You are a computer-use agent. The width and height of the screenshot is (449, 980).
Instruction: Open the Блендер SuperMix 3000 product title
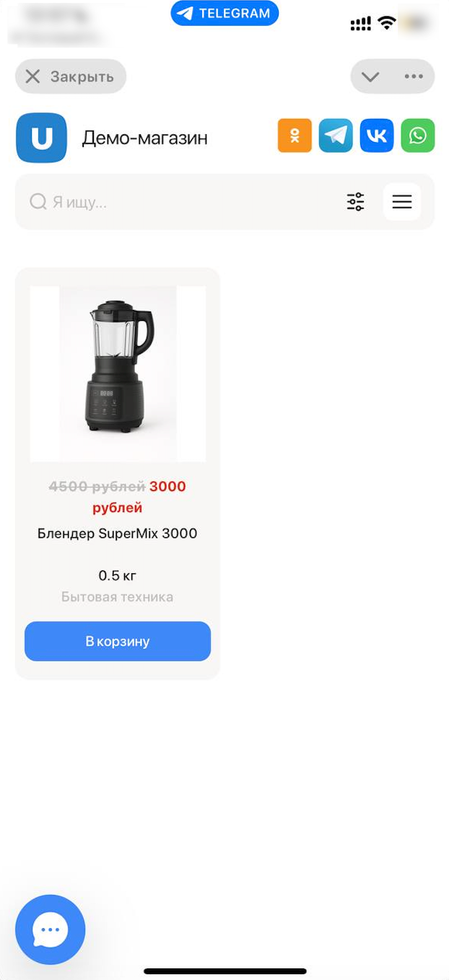pos(118,534)
